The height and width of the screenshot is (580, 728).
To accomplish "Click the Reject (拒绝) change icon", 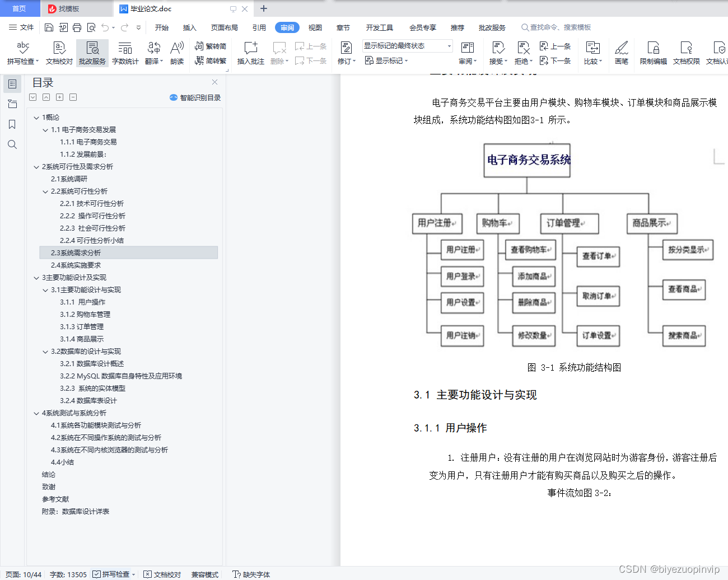I will (x=523, y=53).
